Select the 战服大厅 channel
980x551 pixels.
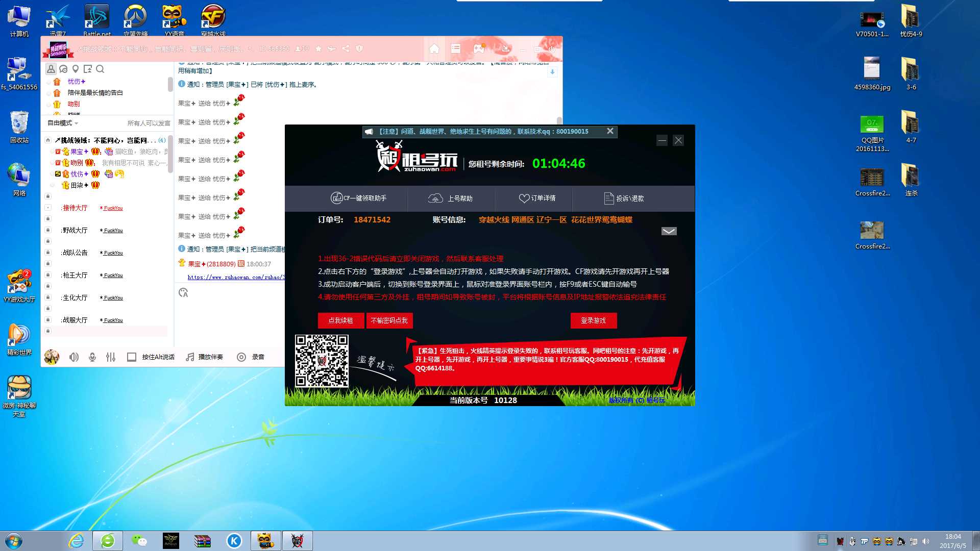coord(75,320)
